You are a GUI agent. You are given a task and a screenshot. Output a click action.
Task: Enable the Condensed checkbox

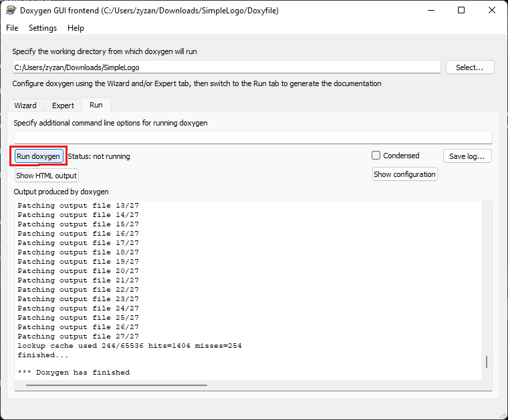pyautogui.click(x=376, y=156)
